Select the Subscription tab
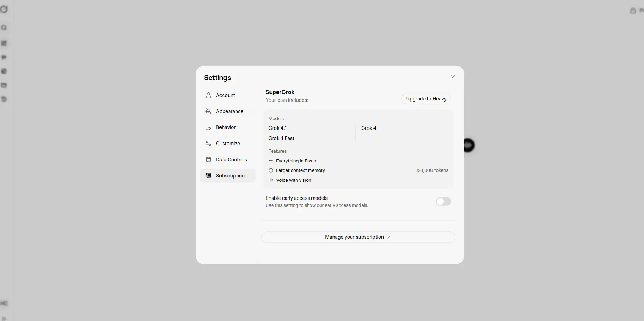This screenshot has width=644, height=321. point(228,176)
